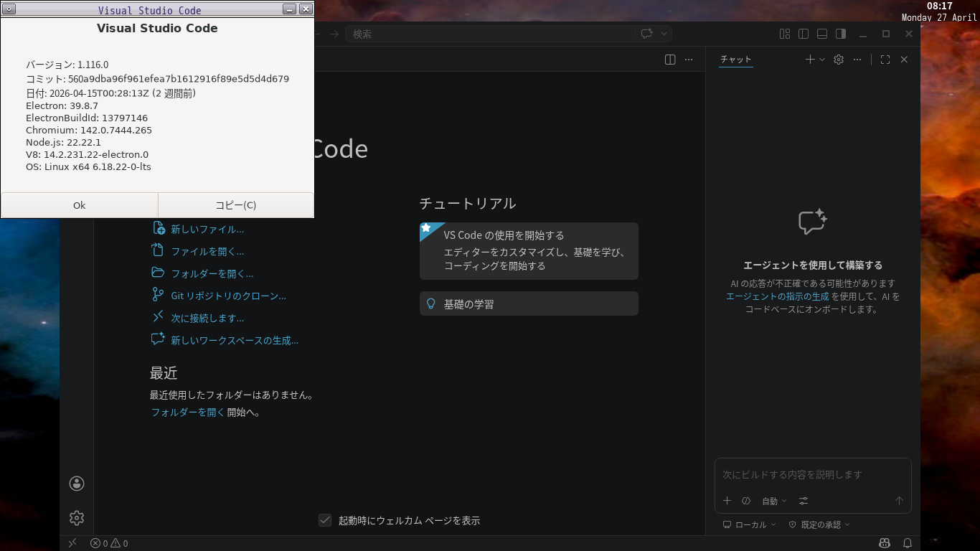This screenshot has height=551, width=980.
Task: Toggle the bottom panel layout button
Action: coord(822,34)
